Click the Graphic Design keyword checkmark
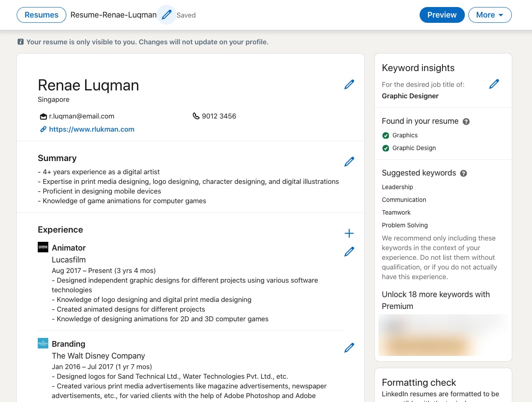 [386, 148]
